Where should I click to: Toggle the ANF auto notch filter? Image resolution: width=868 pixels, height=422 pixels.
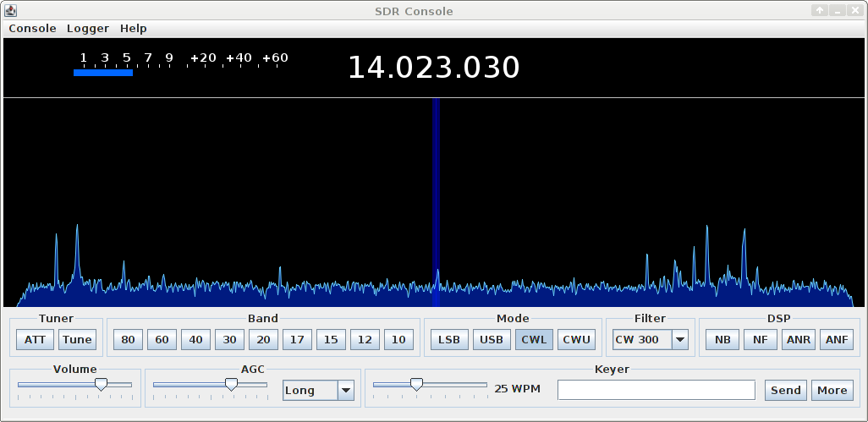(837, 340)
